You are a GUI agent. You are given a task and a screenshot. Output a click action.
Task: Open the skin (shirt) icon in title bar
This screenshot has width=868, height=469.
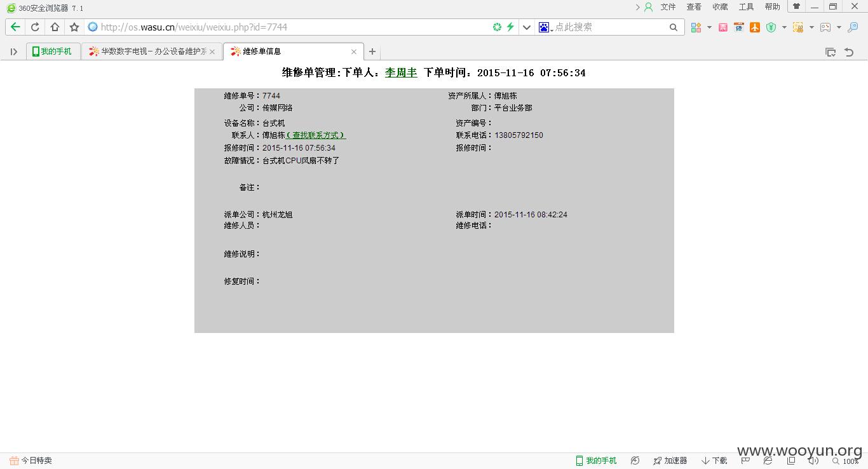coord(796,6)
